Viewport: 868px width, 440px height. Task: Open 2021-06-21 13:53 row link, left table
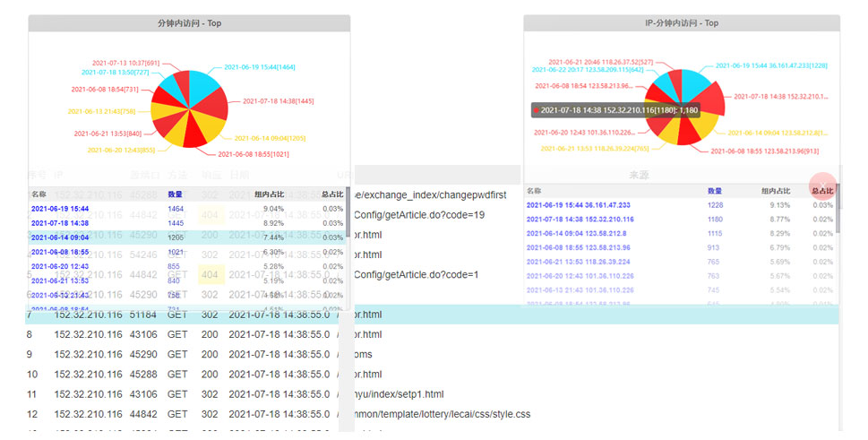coord(60,280)
